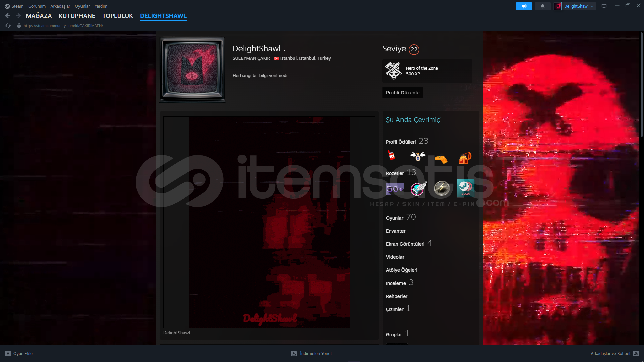Open the notifications bell icon
This screenshot has height=362, width=644.
coord(542,6)
